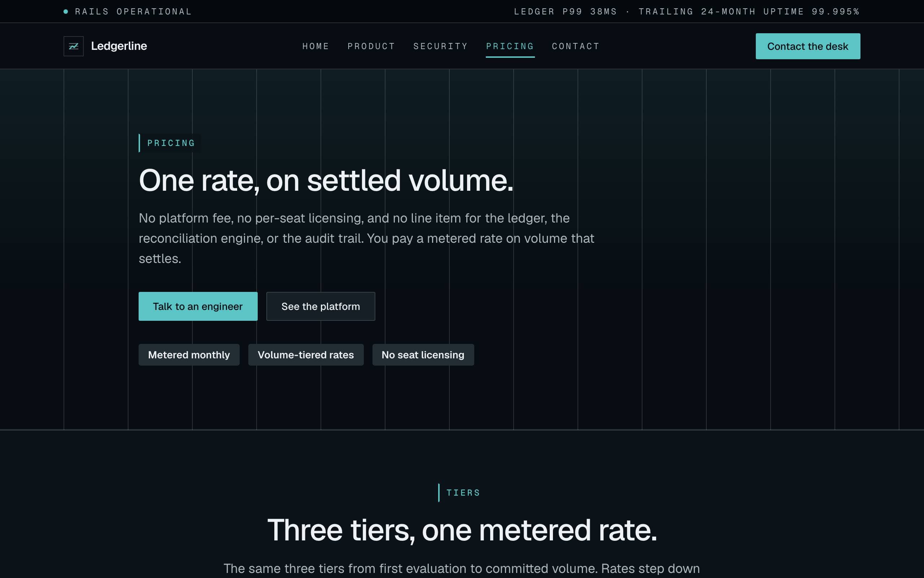Click the No platform fee description paragraph
924x578 pixels.
pos(367,238)
